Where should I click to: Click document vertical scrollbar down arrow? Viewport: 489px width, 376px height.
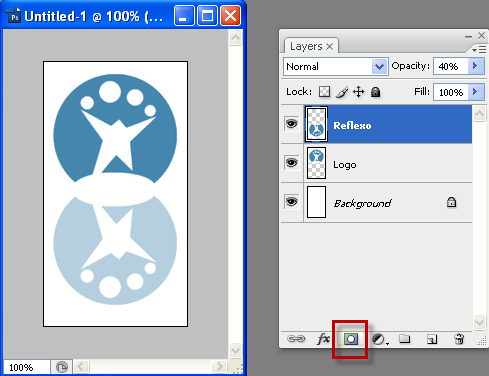pos(235,351)
